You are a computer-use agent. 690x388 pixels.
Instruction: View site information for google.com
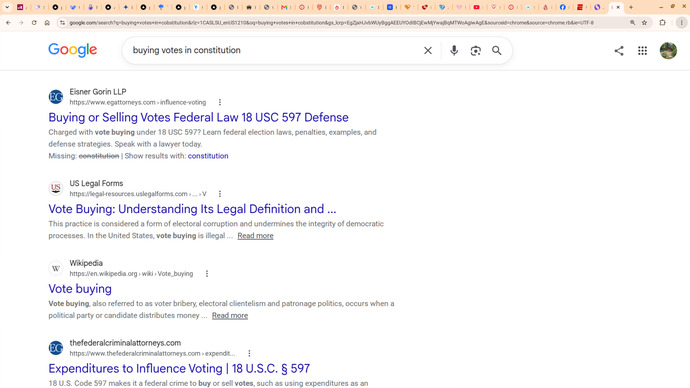62,22
